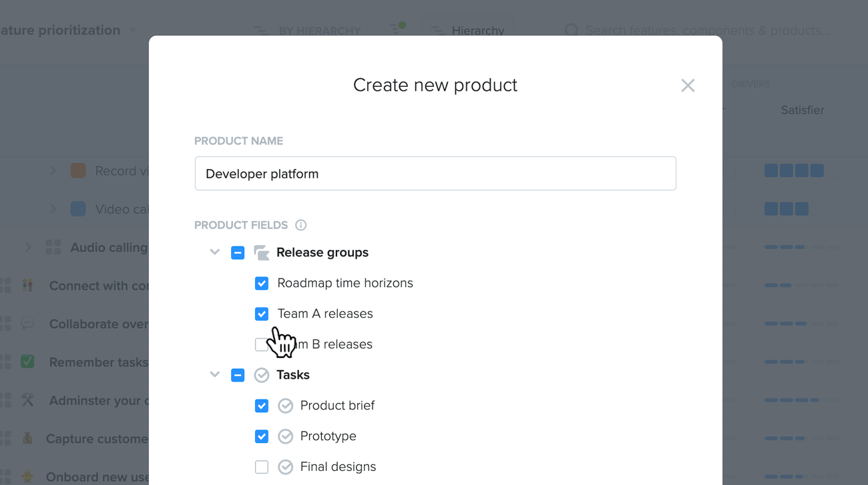Collapse the Tasks section chevron

coord(215,375)
